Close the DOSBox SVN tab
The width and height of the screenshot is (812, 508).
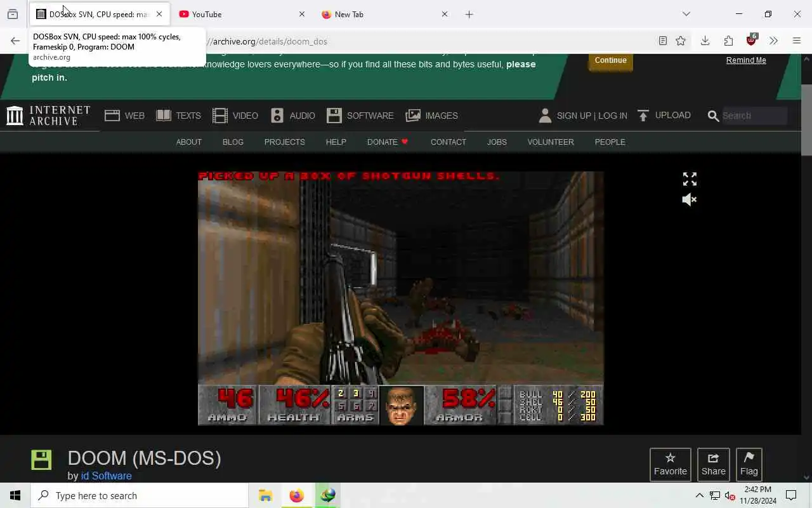[159, 14]
